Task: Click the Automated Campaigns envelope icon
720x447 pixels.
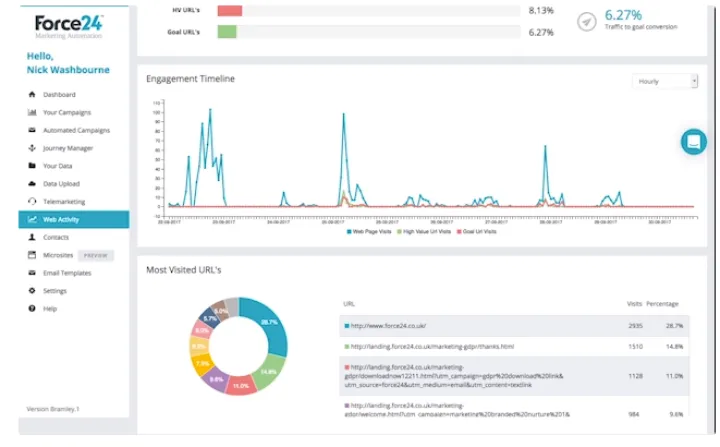Action: click(33, 131)
